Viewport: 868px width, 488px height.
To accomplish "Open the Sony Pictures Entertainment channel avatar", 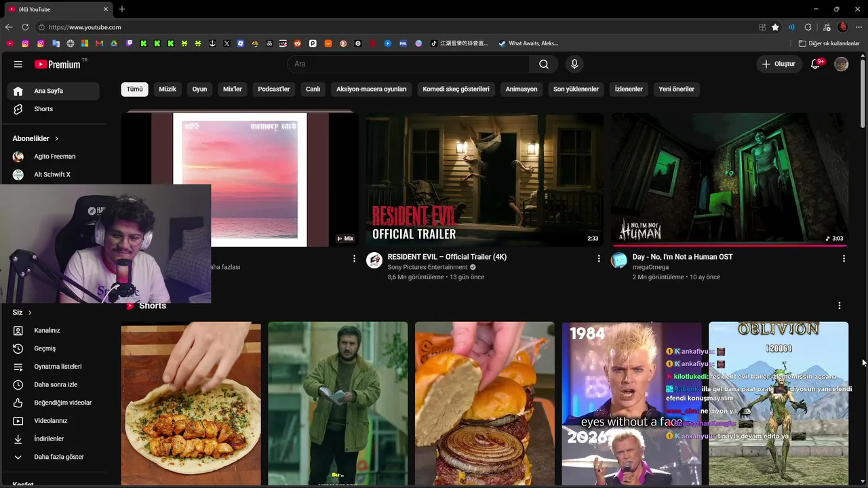I will click(x=374, y=260).
